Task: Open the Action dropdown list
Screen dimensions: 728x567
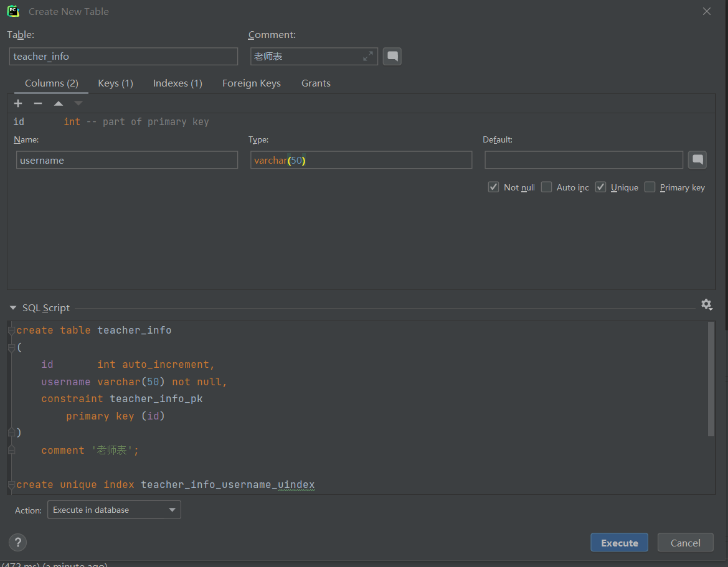Action: click(114, 510)
